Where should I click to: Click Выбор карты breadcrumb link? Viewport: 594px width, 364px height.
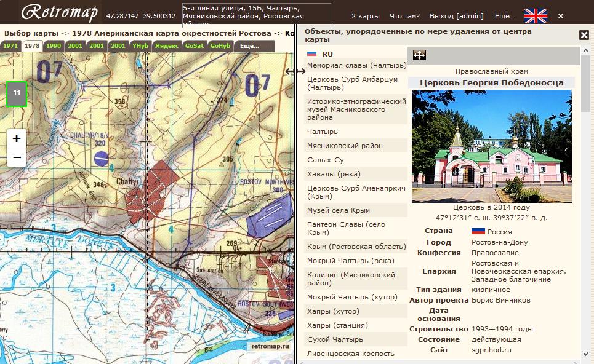[31, 33]
